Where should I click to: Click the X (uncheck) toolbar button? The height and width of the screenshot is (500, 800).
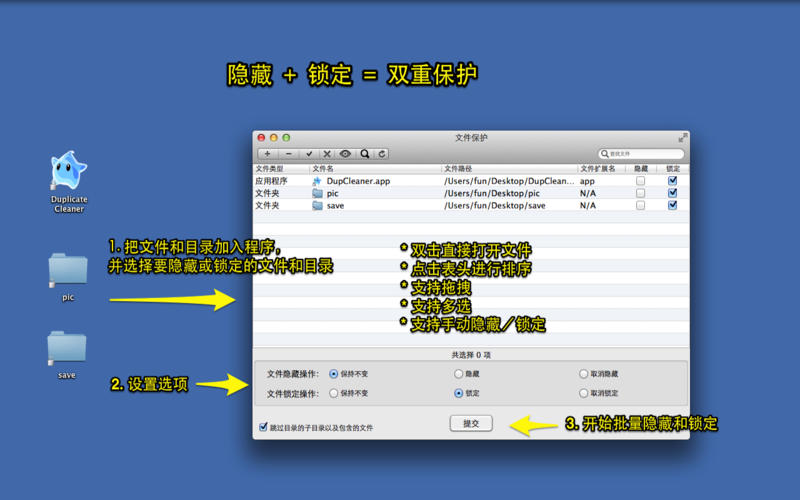(327, 154)
